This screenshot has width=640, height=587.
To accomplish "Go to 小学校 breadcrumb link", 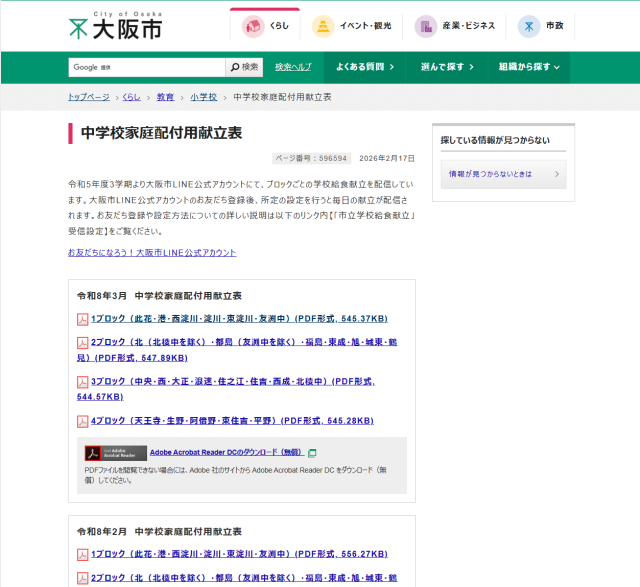I will 204,97.
